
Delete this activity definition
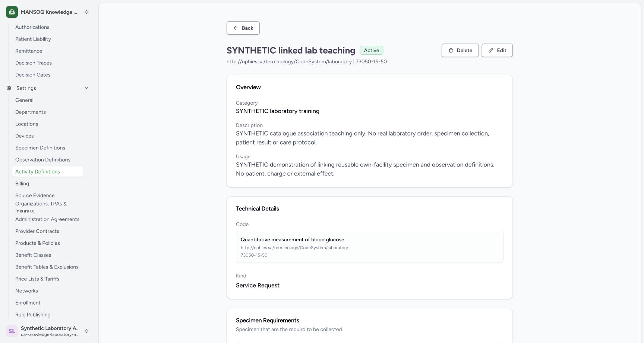click(x=460, y=50)
